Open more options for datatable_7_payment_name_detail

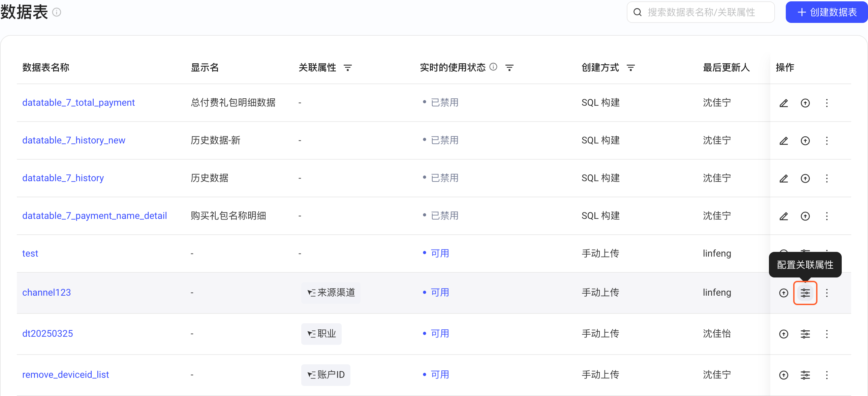[827, 216]
